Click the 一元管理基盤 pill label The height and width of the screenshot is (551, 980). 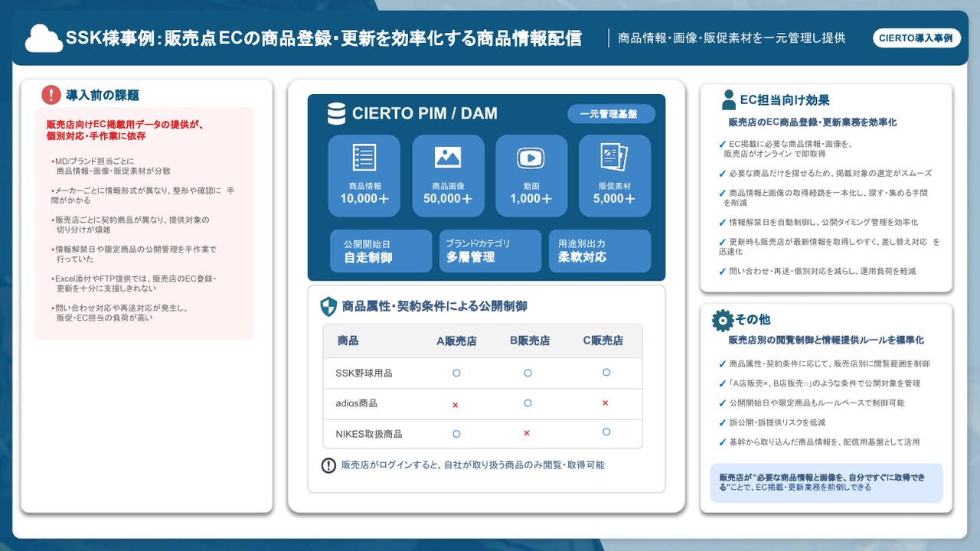tap(611, 114)
